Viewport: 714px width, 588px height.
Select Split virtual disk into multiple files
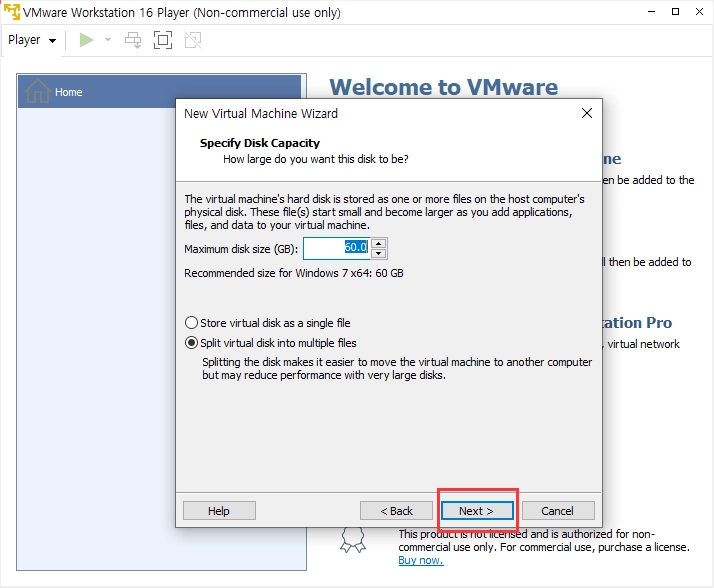coord(271,343)
